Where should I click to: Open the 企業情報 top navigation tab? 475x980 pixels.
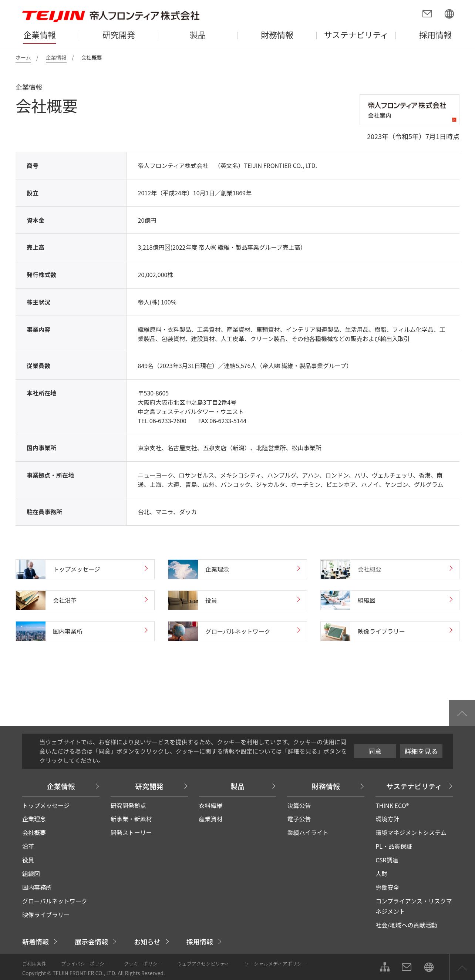pyautogui.click(x=40, y=36)
